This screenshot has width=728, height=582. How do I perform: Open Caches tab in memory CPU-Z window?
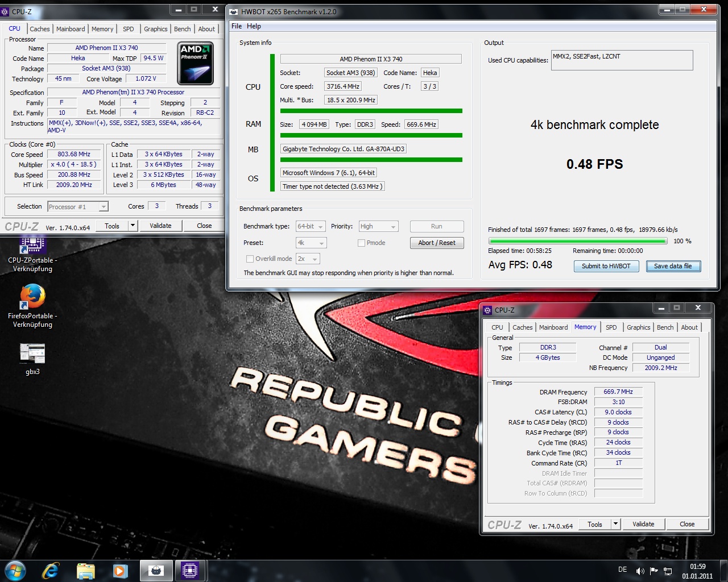[522, 327]
